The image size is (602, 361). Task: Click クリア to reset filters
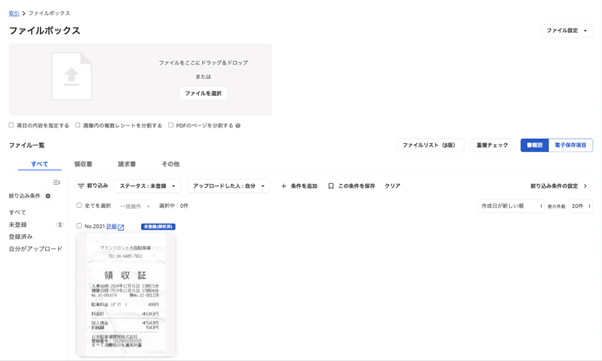coord(392,186)
